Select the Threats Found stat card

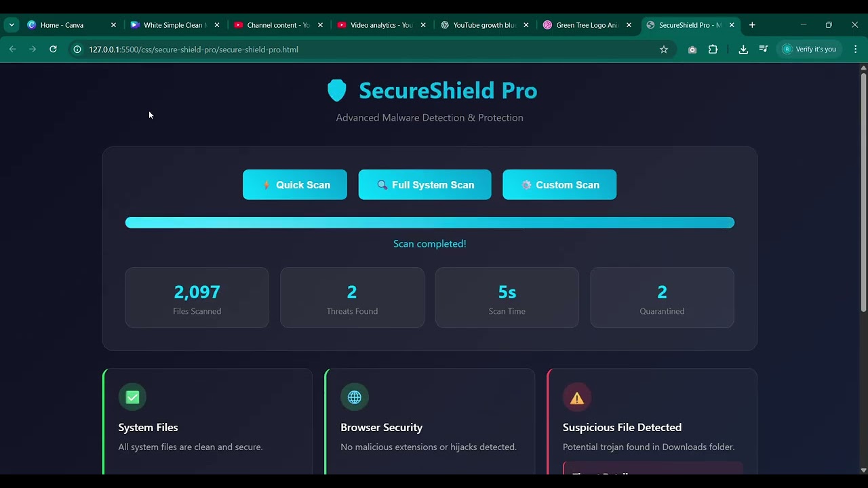click(352, 298)
